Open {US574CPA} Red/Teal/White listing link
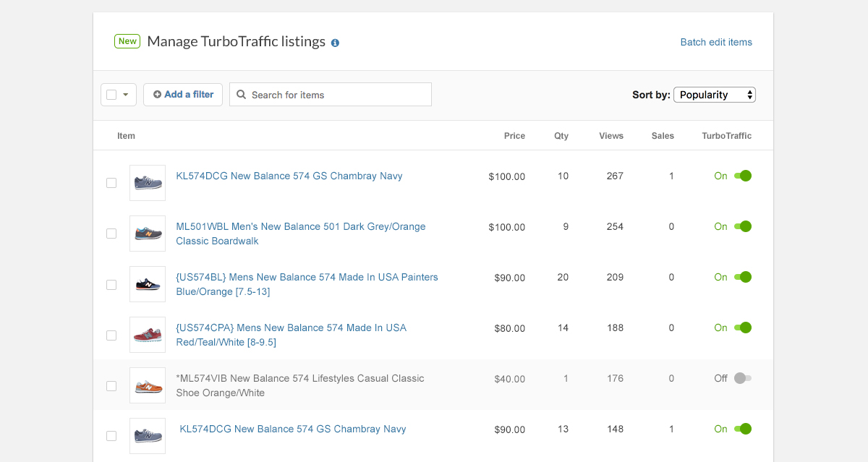The width and height of the screenshot is (868, 462). [292, 335]
